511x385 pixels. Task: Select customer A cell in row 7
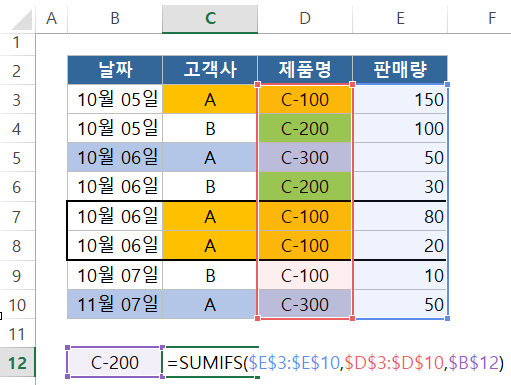click(210, 216)
